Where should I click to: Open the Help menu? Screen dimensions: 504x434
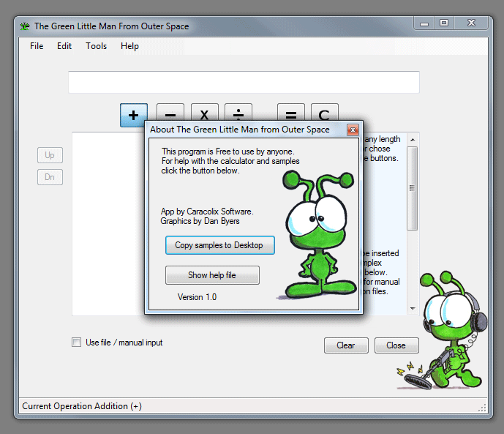129,46
